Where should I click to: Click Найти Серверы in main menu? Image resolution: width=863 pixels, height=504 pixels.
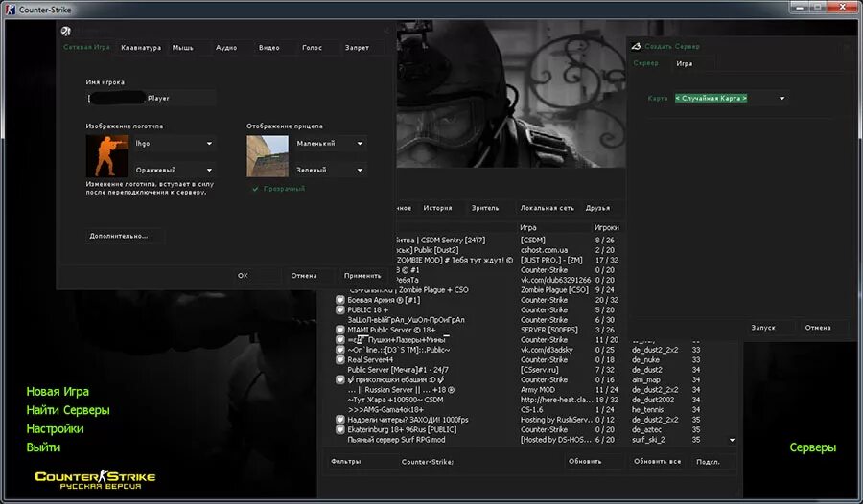pos(68,410)
